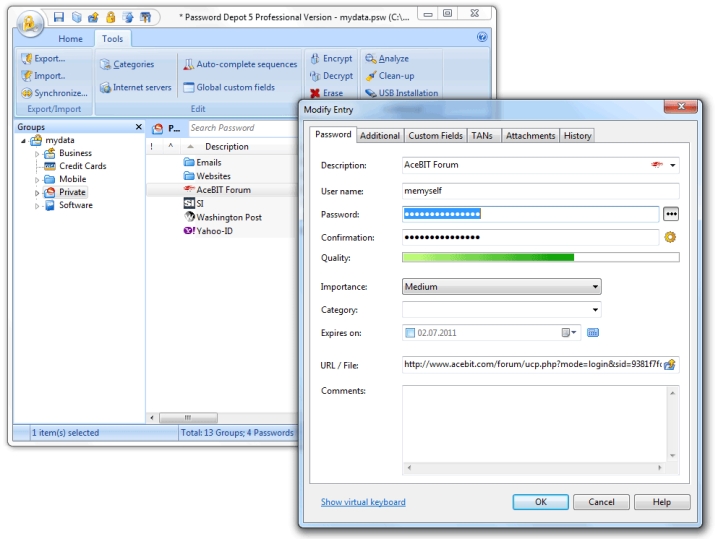Click the Save icon in quick access toolbar

pyautogui.click(x=60, y=17)
